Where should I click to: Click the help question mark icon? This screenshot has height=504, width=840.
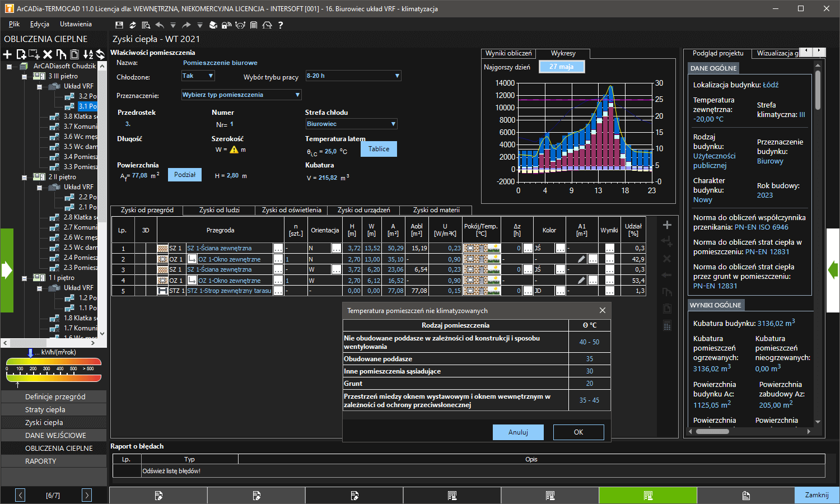281,25
